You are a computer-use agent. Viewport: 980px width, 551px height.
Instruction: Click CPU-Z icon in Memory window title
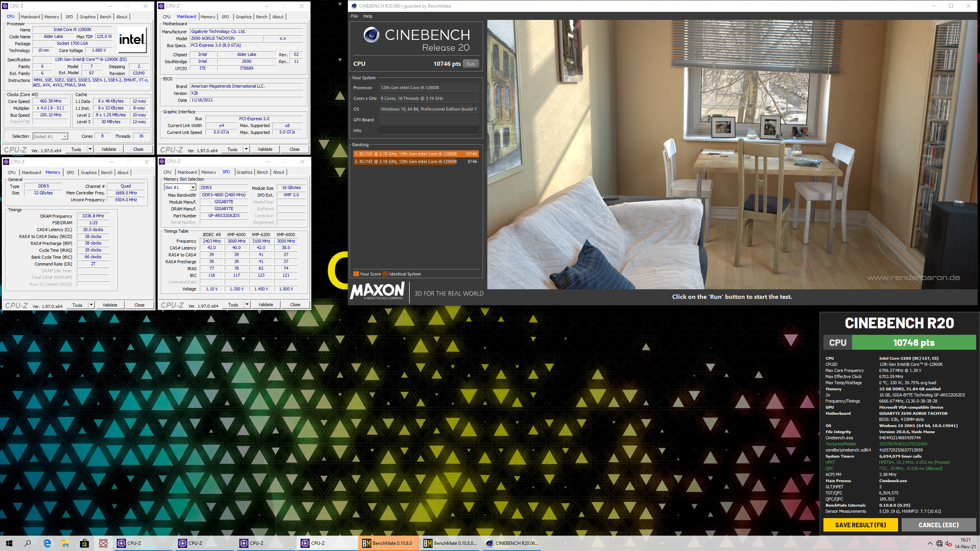6,161
